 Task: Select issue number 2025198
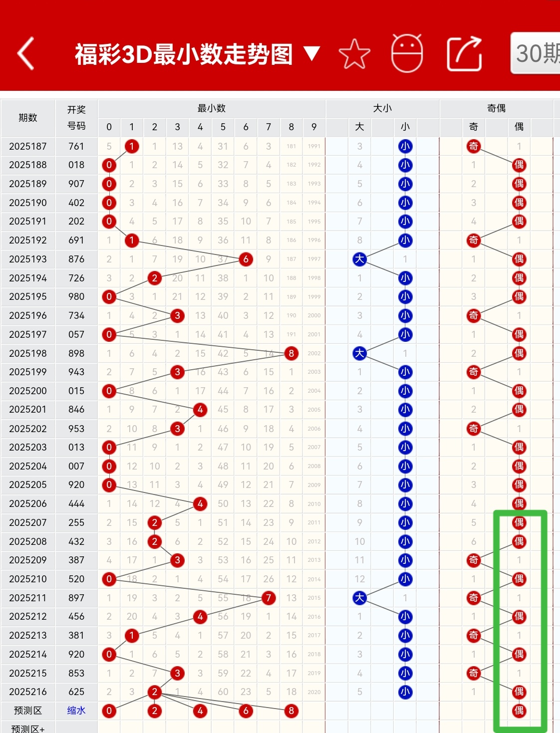pyautogui.click(x=28, y=353)
